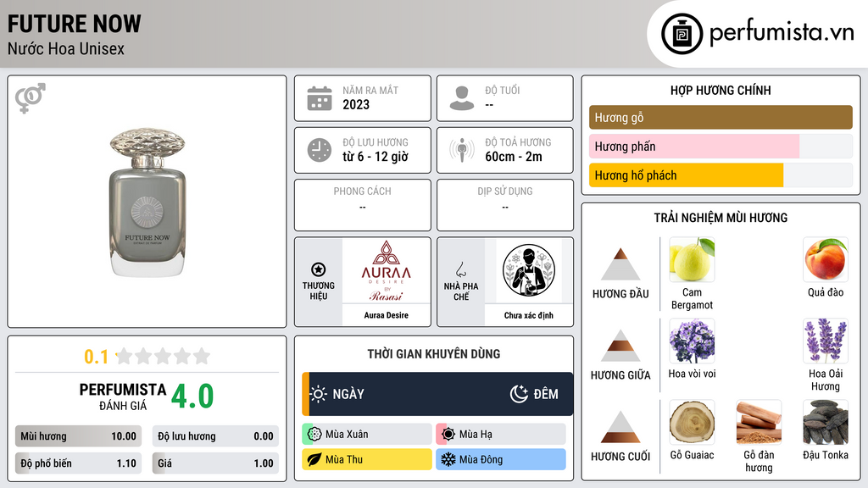Click the Trải nghiệm mùi hương heading
Screen dimensions: 868x488
point(721,218)
